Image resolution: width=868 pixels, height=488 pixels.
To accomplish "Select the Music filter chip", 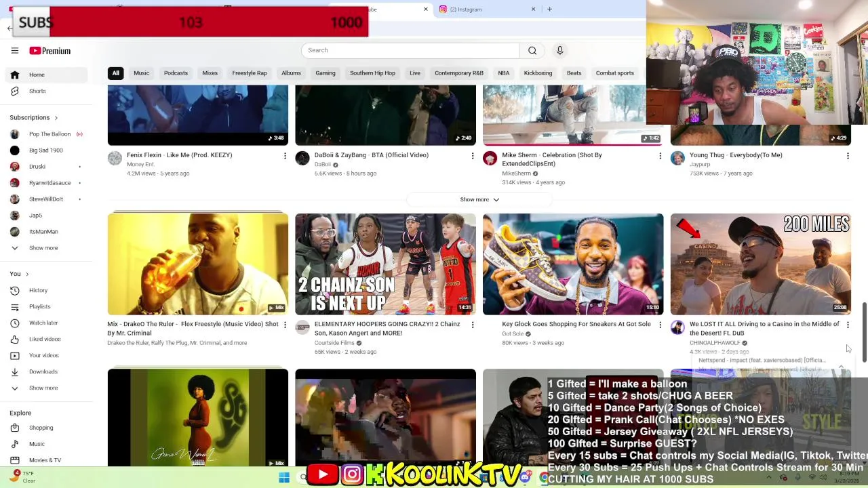I will tap(141, 73).
